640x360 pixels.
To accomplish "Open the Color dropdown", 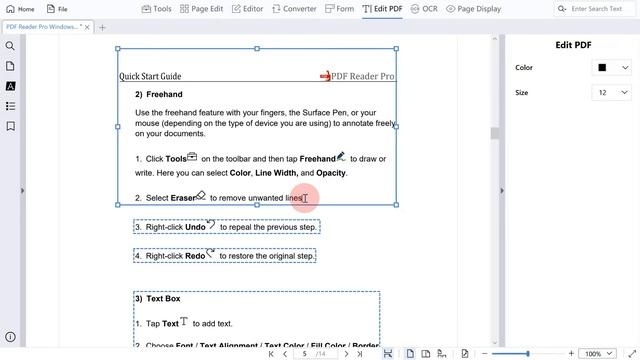I will [x=611, y=68].
